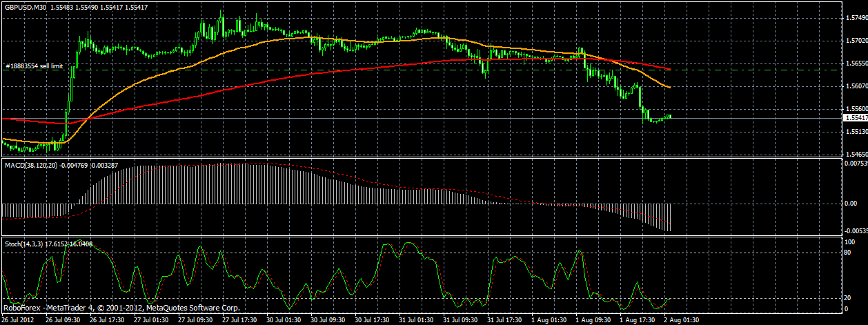Click the 0.00 MACD zero level value
This screenshot has height=325, width=868.
(x=851, y=204)
